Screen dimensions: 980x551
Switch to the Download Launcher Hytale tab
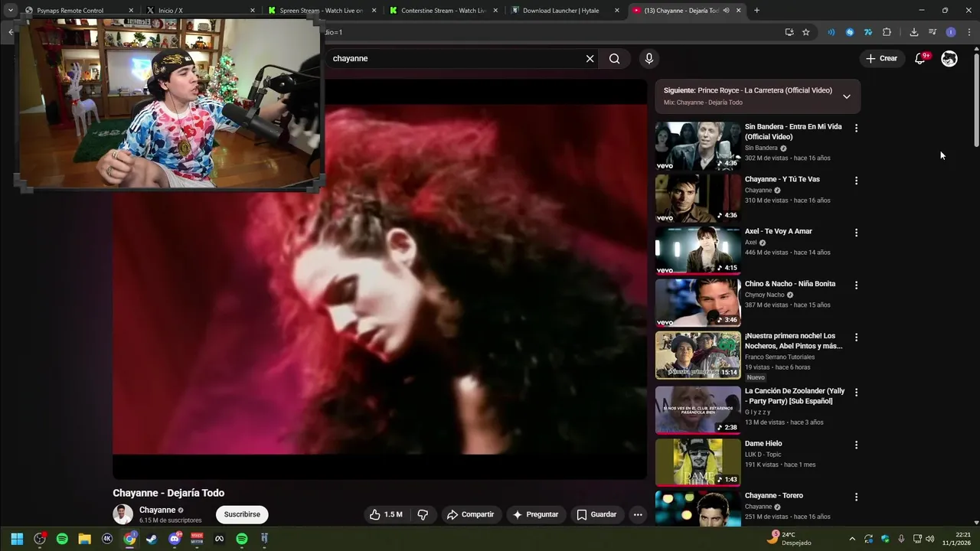pyautogui.click(x=565, y=11)
